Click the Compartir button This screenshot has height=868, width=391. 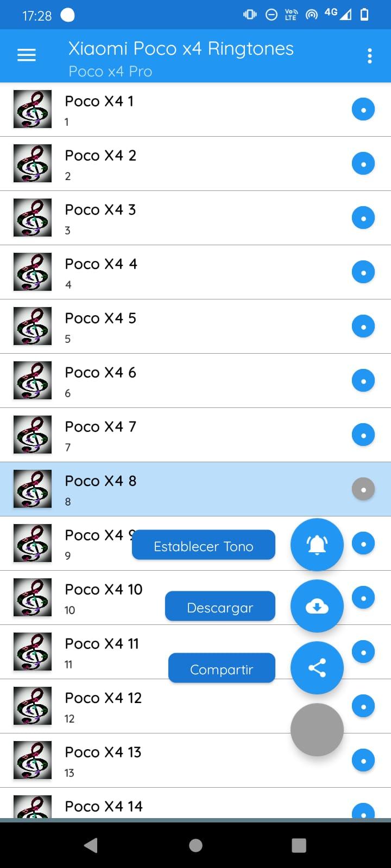pyautogui.click(x=222, y=668)
